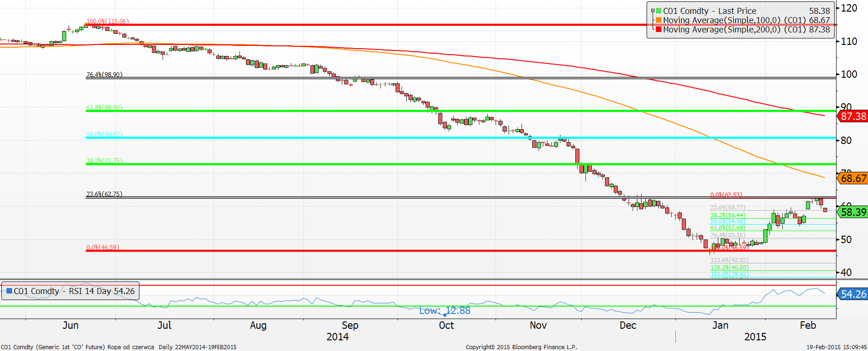Click the 100 price axis label
This screenshot has height=351, width=868.
click(x=849, y=74)
